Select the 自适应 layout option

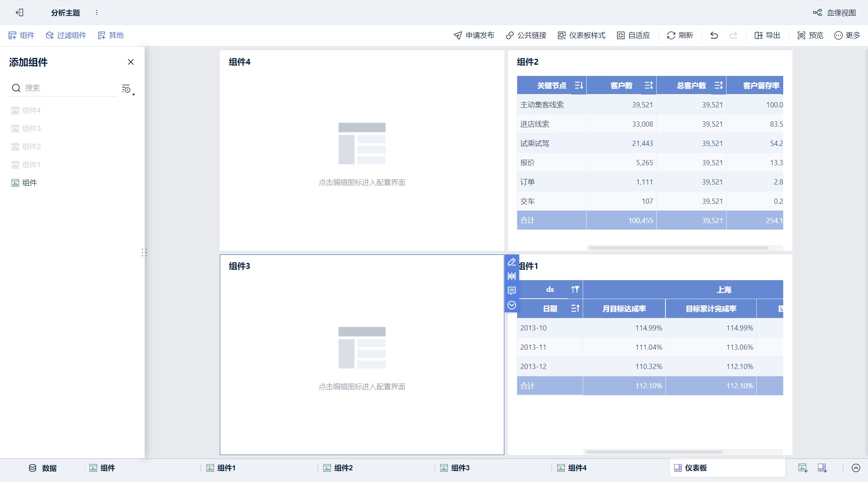(x=633, y=35)
